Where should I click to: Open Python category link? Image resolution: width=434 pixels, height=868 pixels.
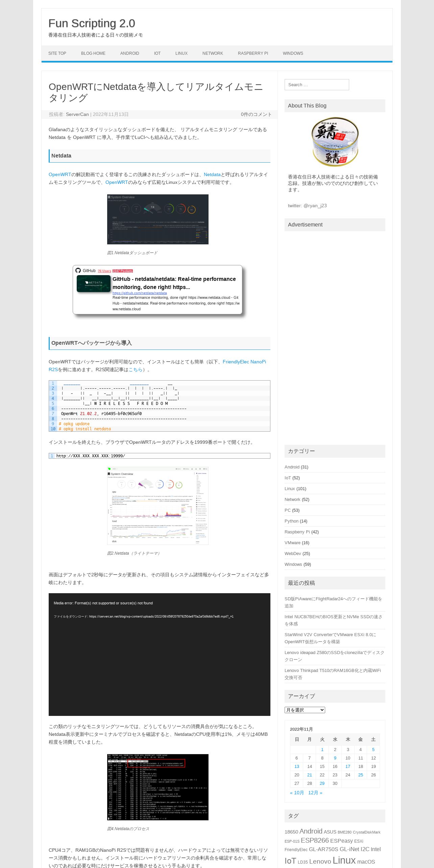(x=291, y=521)
